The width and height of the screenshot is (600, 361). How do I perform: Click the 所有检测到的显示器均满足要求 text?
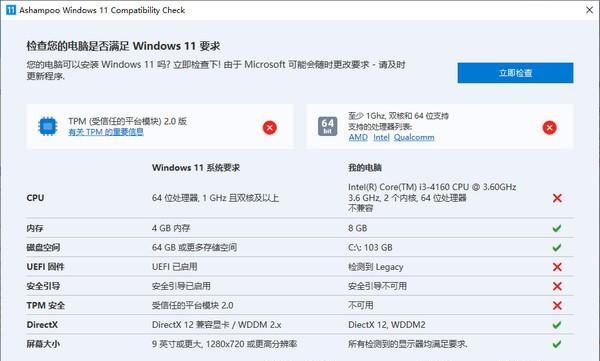(x=408, y=344)
